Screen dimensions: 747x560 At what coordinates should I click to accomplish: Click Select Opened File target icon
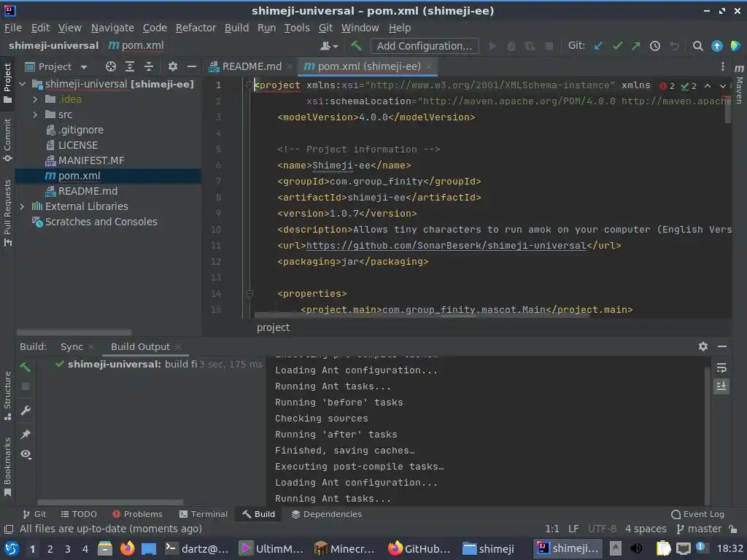pos(111,66)
